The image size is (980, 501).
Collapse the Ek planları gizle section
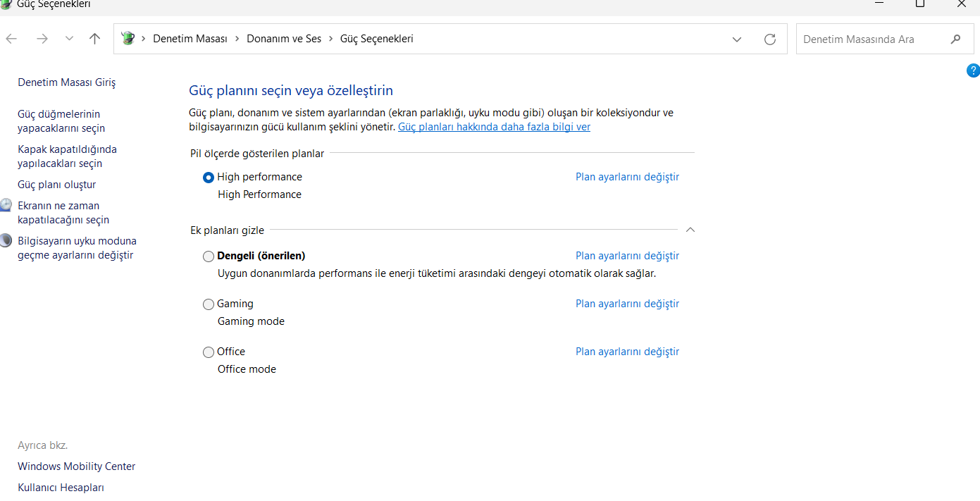pos(690,230)
